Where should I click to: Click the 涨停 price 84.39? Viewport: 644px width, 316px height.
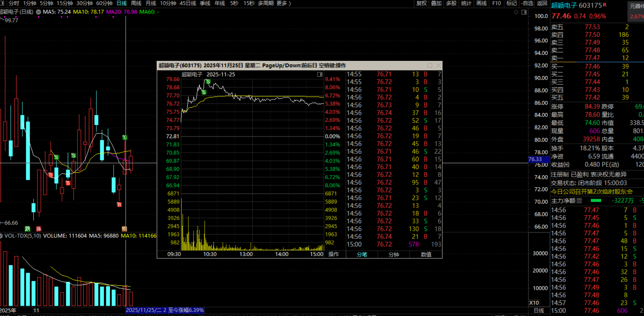(x=592, y=107)
